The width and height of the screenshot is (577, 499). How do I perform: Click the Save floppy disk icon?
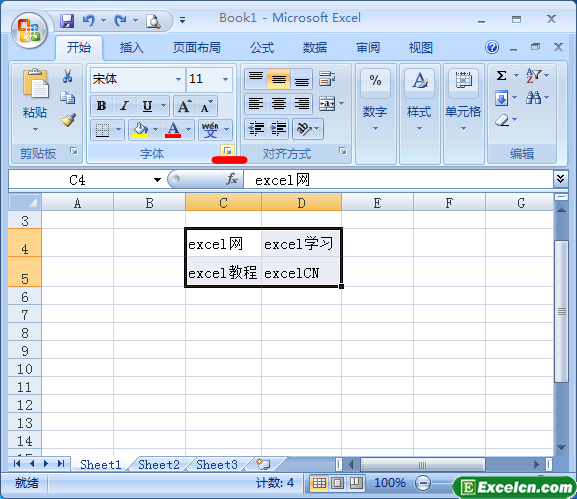(67, 21)
